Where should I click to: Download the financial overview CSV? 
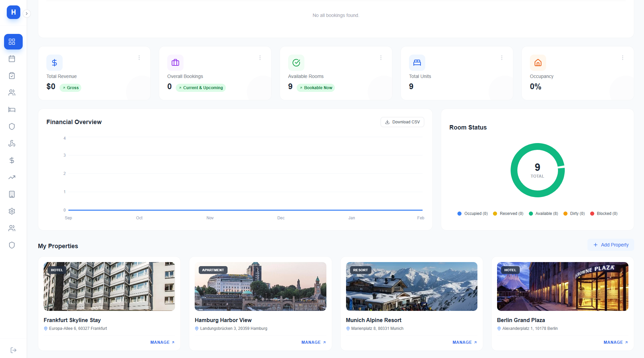pos(402,122)
